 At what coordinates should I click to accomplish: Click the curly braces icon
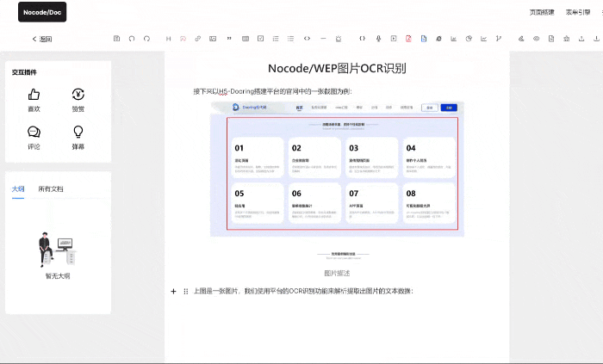coord(363,39)
